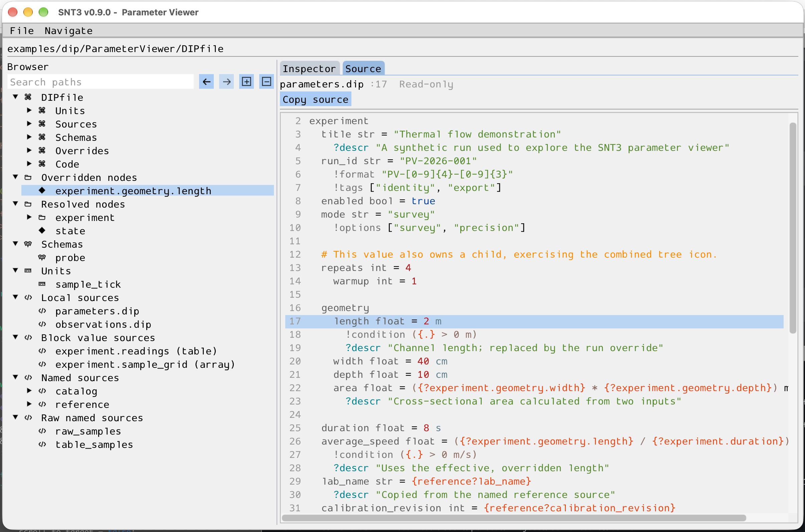The height and width of the screenshot is (532, 805).
Task: Click the code icon beside parameters.dip
Action: click(x=42, y=311)
